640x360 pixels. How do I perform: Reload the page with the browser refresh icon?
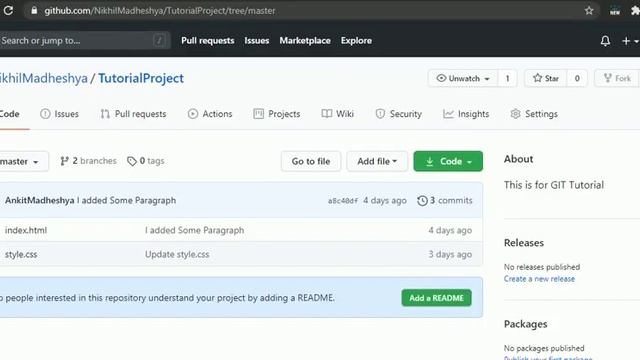[8, 11]
